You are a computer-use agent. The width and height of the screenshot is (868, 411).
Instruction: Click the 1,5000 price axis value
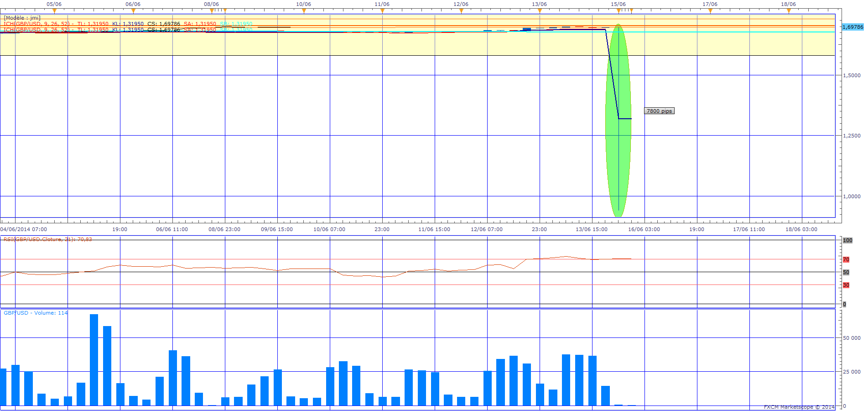pos(852,75)
